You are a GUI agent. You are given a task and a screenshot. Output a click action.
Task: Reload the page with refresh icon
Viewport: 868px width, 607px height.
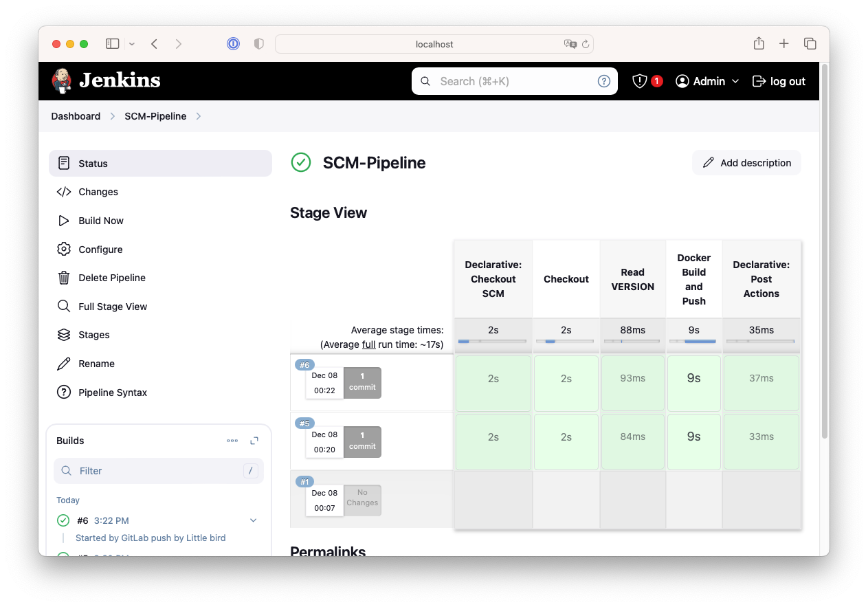(x=586, y=44)
